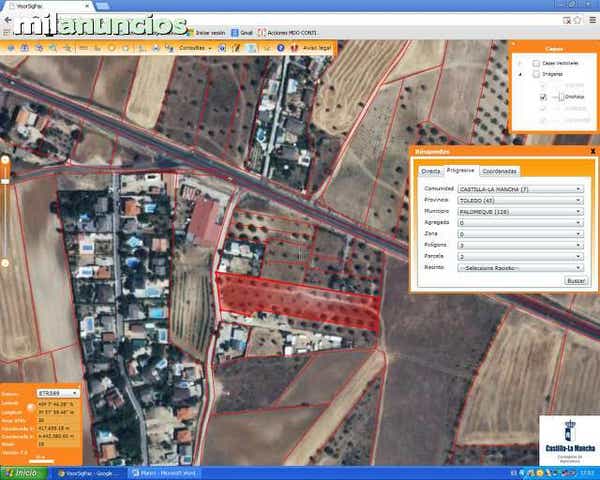Viewport: 600px width, 480px height.
Task: Open the Gmail bookmark
Action: tap(243, 33)
